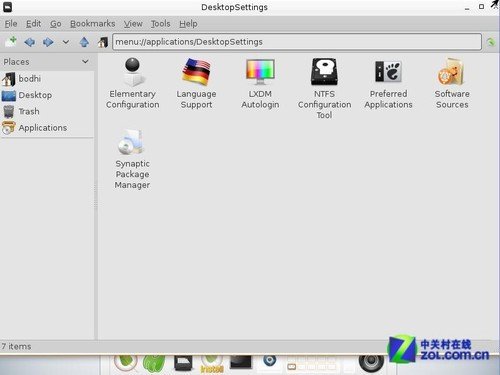This screenshot has height=375, width=500.
Task: Open the File menu
Action: click(x=11, y=24)
